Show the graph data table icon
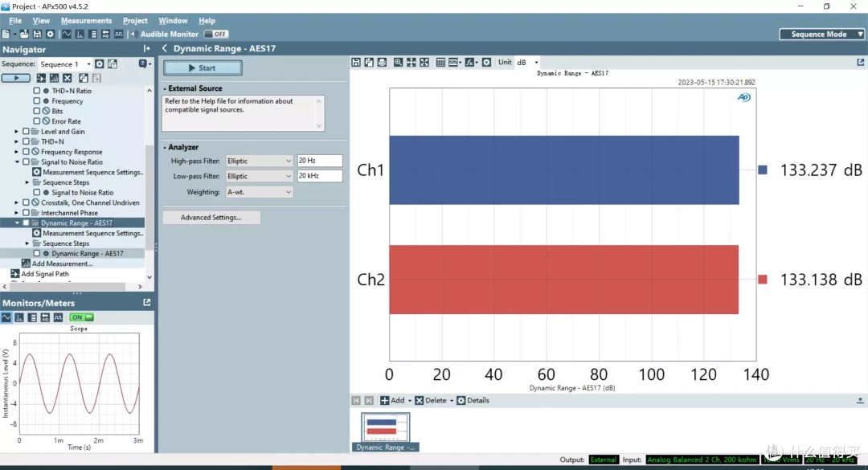This screenshot has height=470, width=868. pyautogui.click(x=440, y=63)
